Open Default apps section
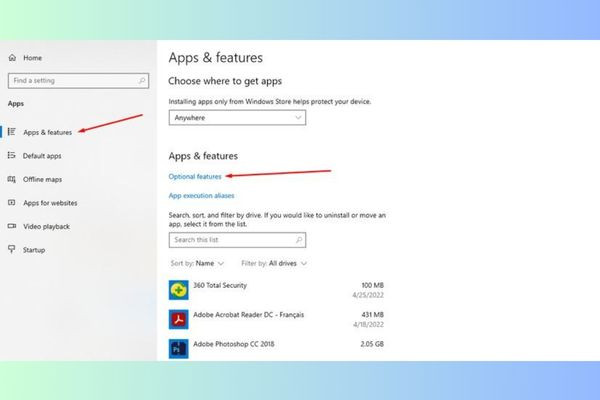 [x=42, y=156]
